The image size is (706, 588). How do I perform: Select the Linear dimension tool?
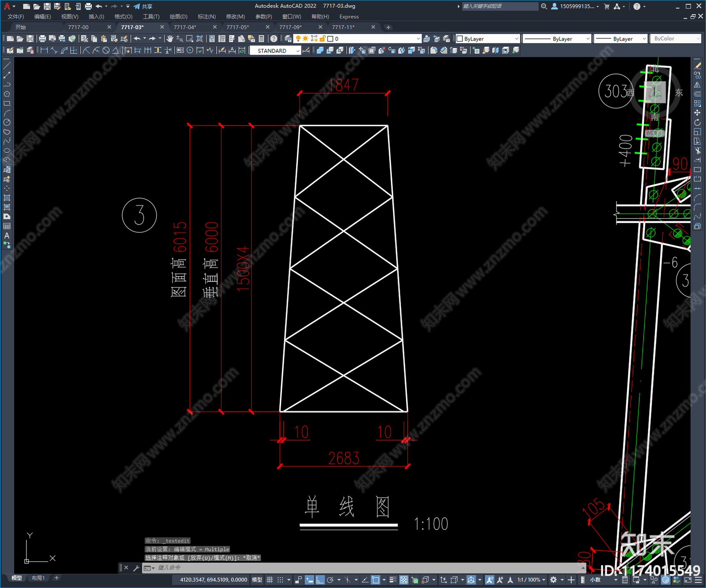(44, 50)
